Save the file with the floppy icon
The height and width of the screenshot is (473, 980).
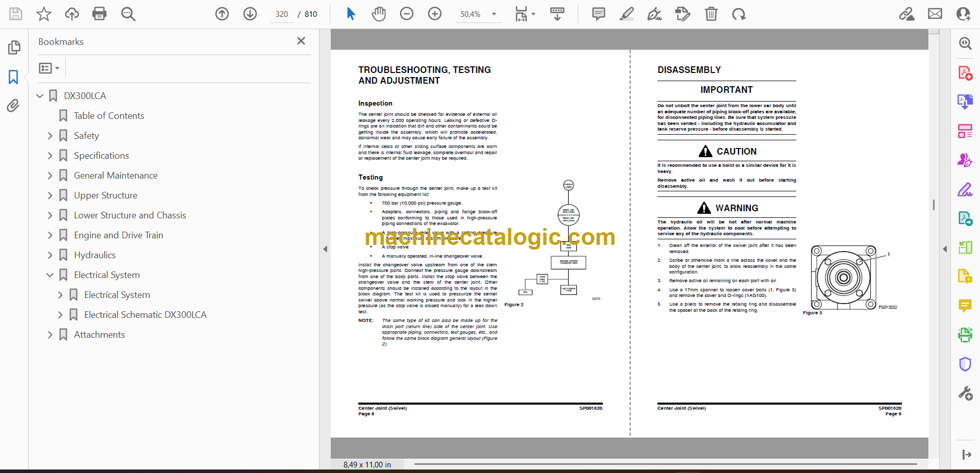pos(16,14)
